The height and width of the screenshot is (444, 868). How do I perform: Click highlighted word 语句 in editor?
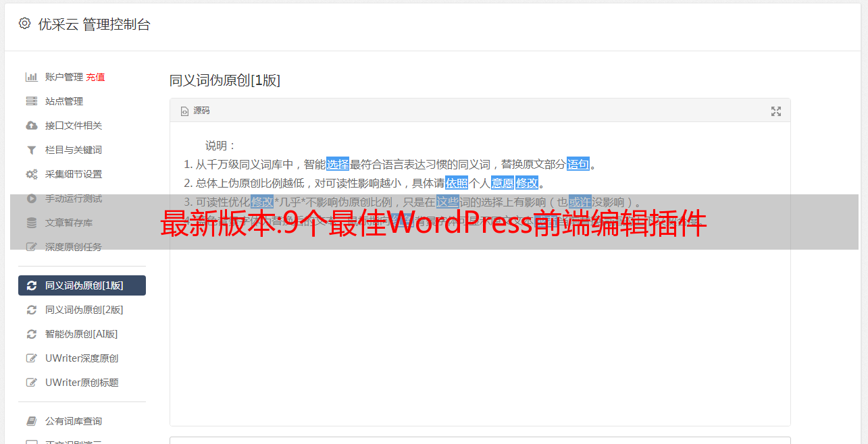[x=578, y=164]
